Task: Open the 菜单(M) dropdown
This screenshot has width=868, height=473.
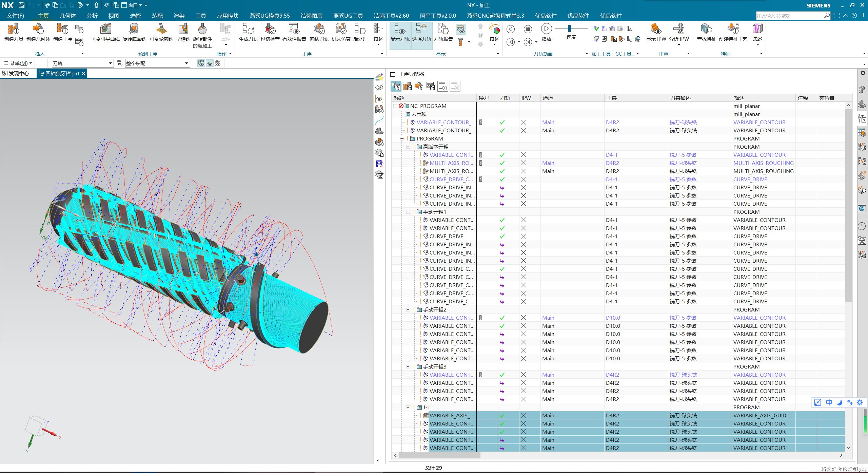Action: (18, 63)
